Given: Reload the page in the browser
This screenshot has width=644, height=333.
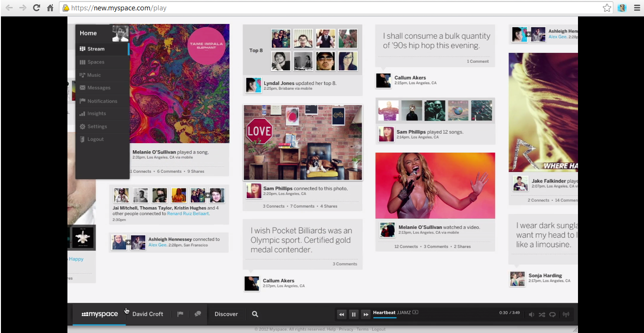Looking at the screenshot, I should (36, 8).
